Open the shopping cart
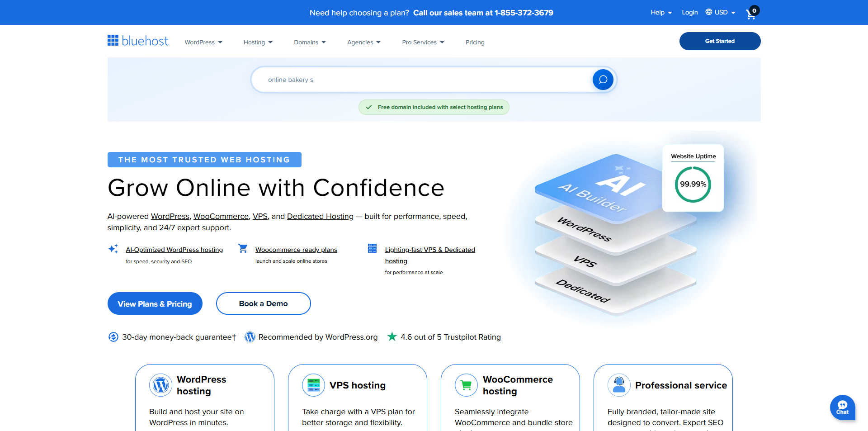Viewport: 868px width, 431px height. pyautogui.click(x=750, y=14)
